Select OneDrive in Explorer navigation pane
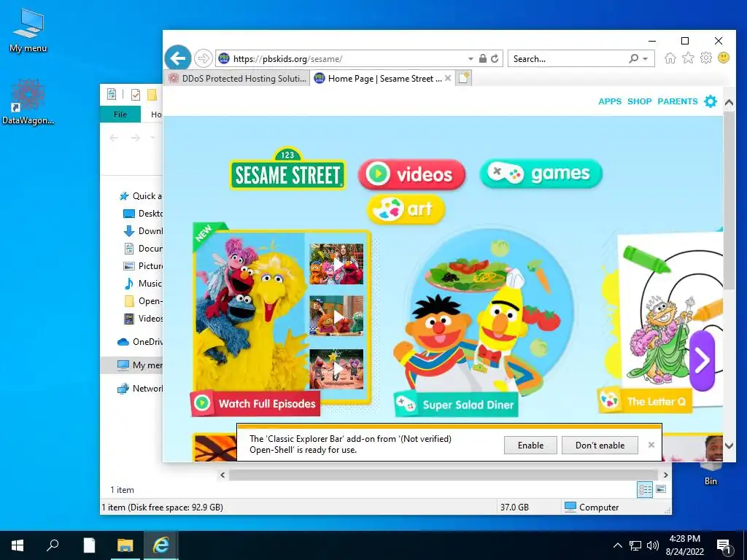Screen dimensions: 747x560 point(140,341)
